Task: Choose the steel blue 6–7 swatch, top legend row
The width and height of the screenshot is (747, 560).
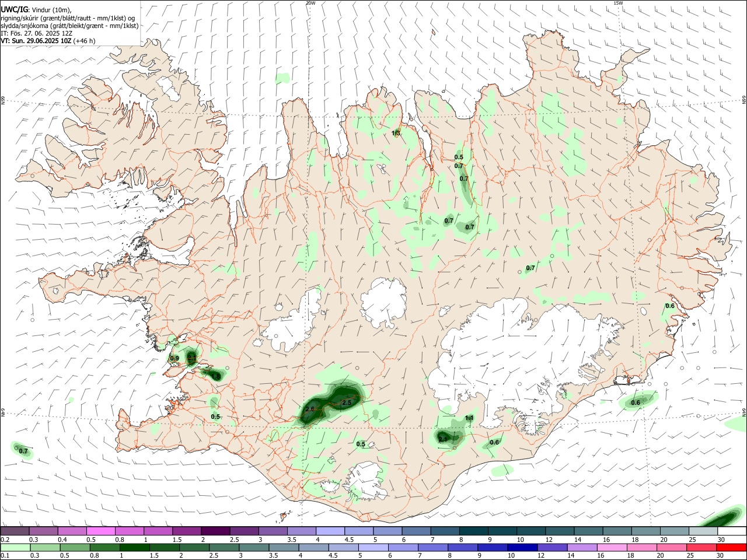Action: pyautogui.click(x=415, y=531)
